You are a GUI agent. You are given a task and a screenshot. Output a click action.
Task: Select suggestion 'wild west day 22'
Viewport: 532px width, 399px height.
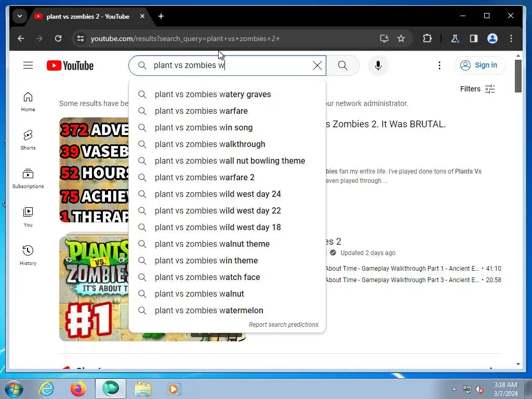point(227,211)
